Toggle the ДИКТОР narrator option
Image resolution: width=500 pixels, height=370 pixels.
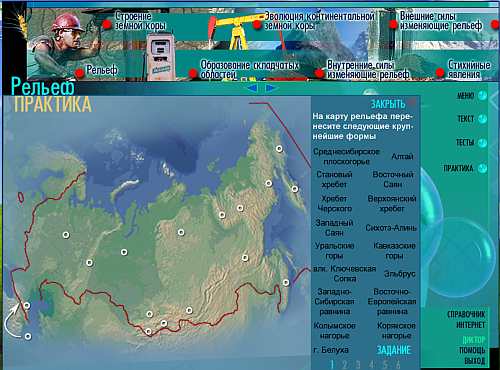pyautogui.click(x=474, y=340)
